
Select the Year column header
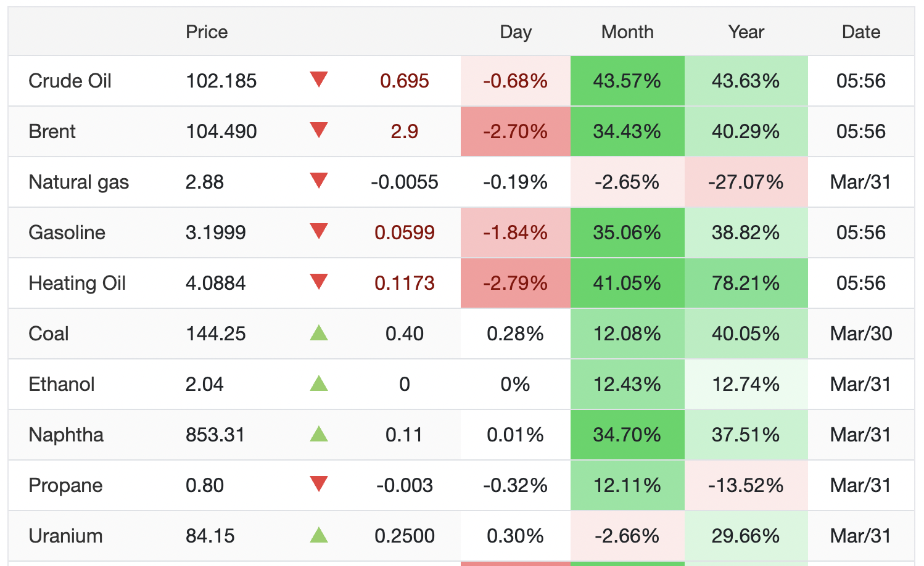click(746, 32)
